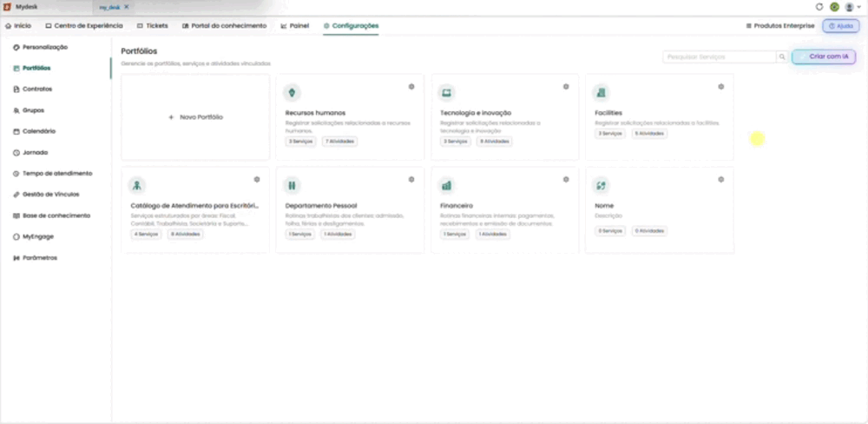Open the Tickets tab

click(x=152, y=25)
